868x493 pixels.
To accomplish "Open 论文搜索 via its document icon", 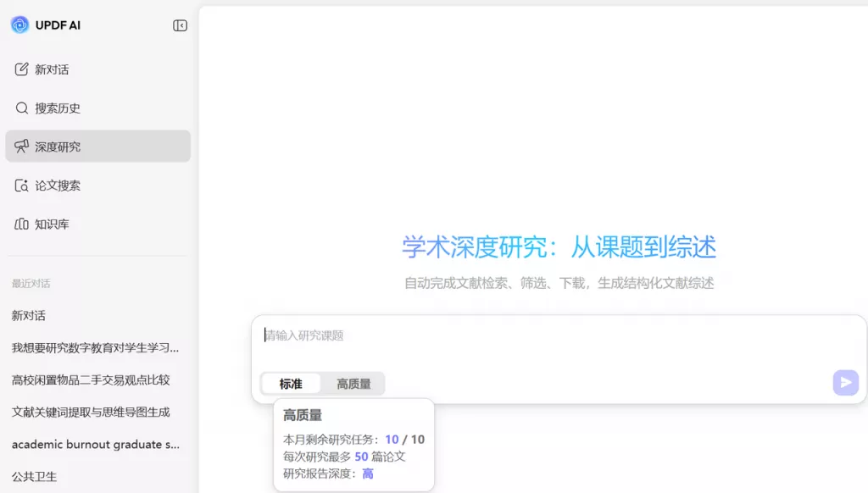I will point(22,185).
